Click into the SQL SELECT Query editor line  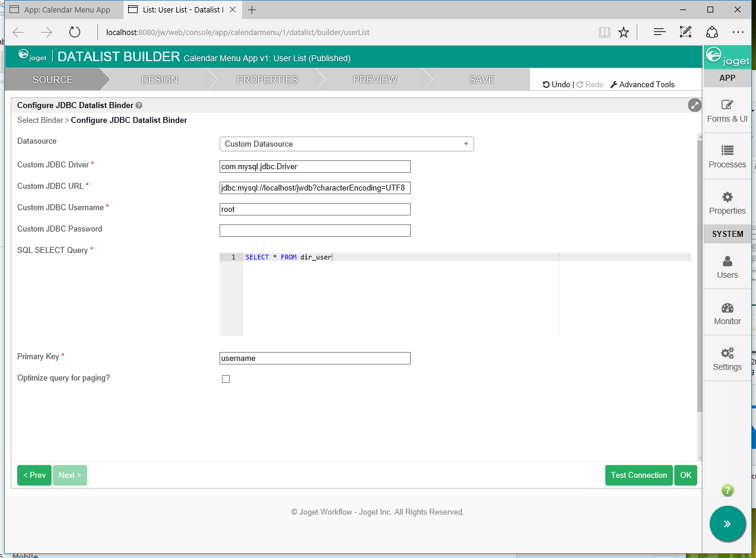(x=467, y=257)
